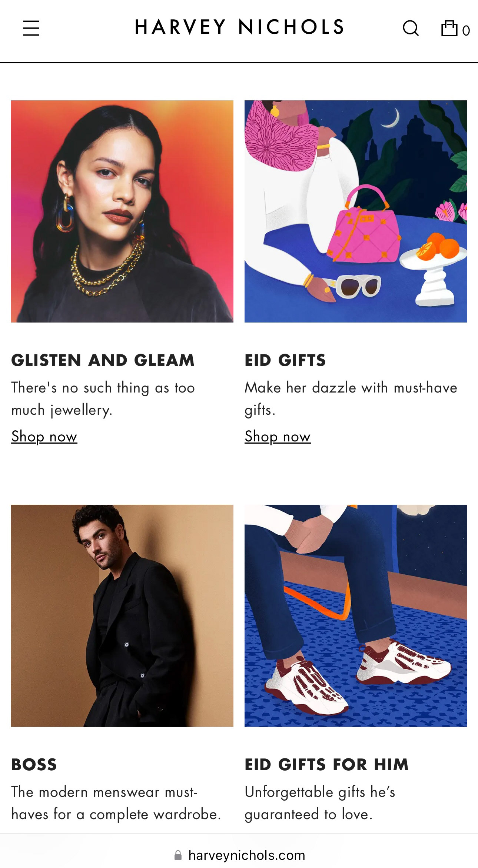Tap the search magnifier icon
This screenshot has height=868, width=478.
411,28
